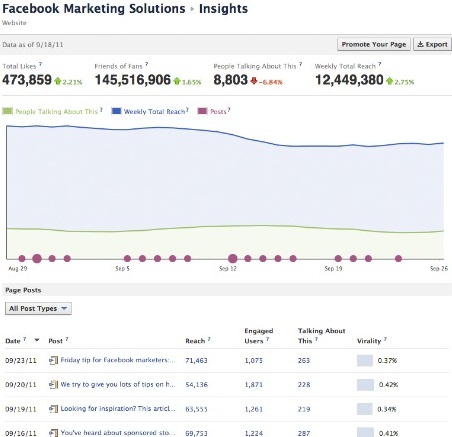
Task: Click the last post marker before Sep 26
Action: click(x=398, y=258)
